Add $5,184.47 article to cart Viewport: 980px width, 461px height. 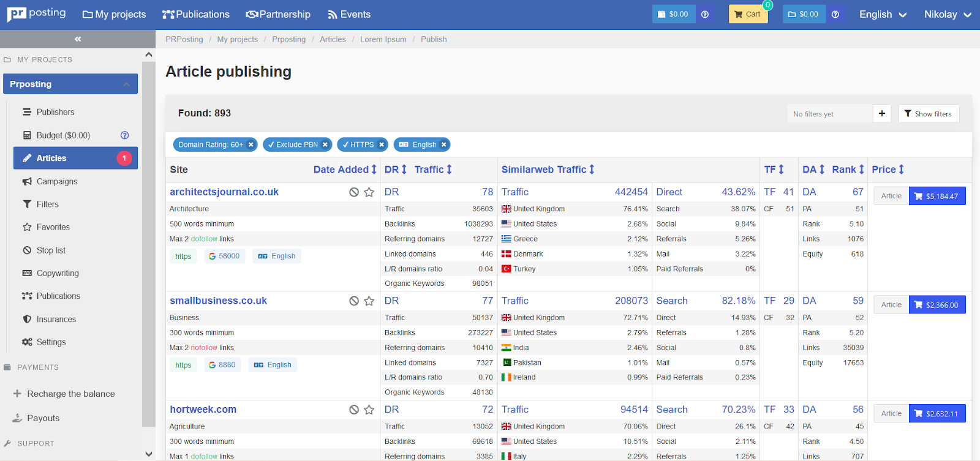(x=937, y=196)
